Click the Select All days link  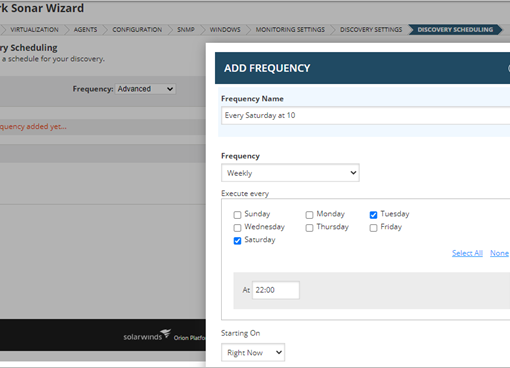point(467,253)
